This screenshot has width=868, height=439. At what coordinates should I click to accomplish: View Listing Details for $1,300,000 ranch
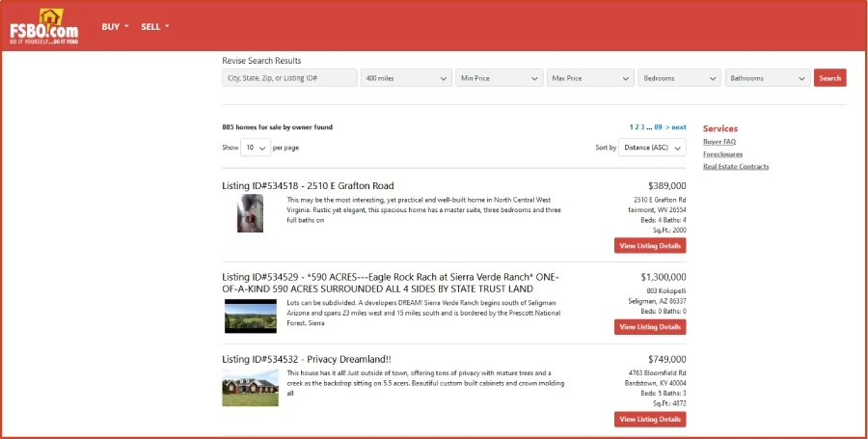(650, 327)
